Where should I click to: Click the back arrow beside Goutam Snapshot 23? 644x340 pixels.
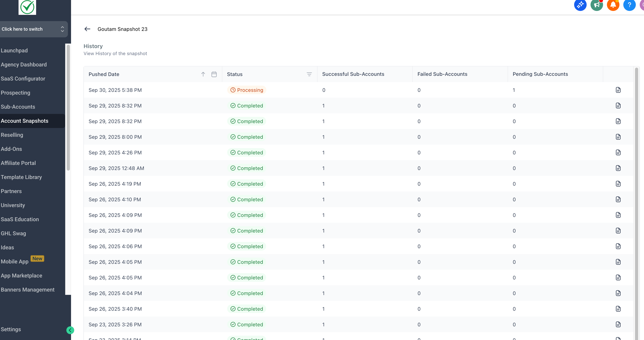click(x=87, y=29)
